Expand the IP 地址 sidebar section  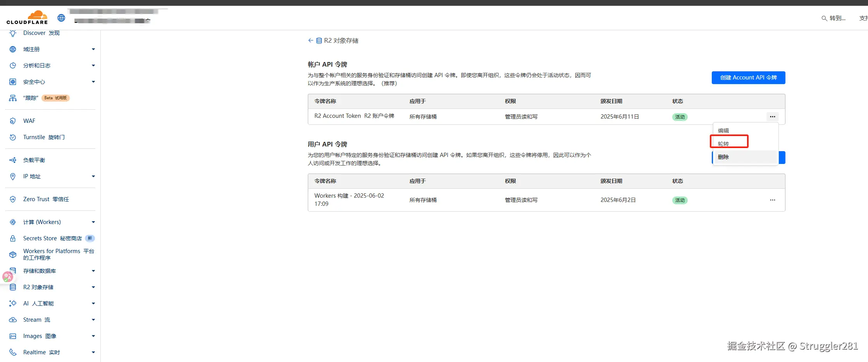point(93,176)
